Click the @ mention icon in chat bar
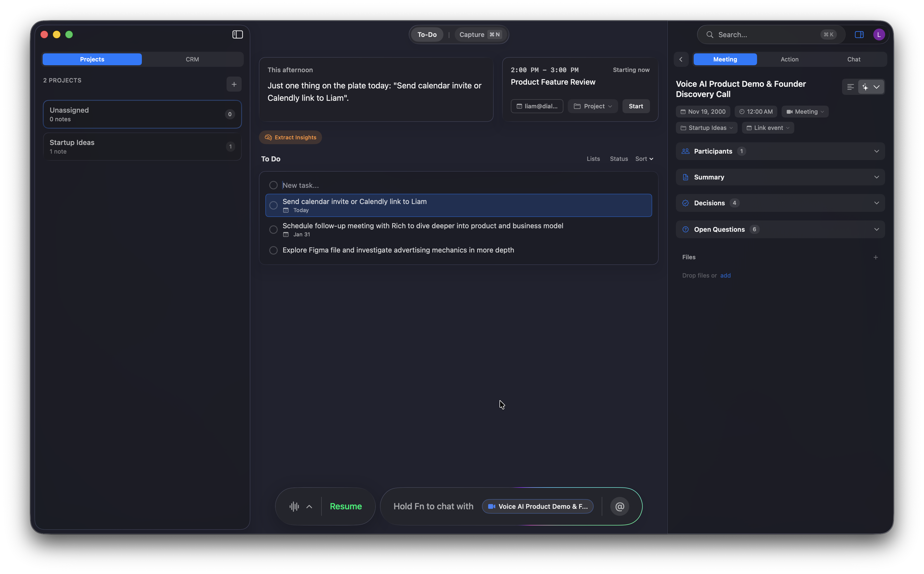This screenshot has width=924, height=574. [x=620, y=506]
